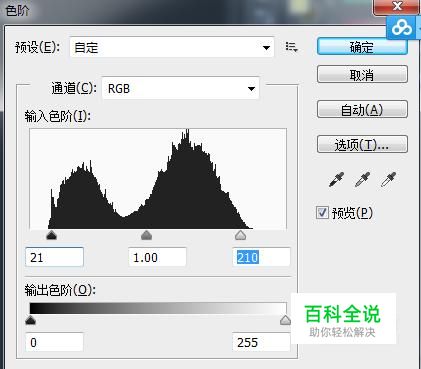
Task: Open the 通道 RGB channel dropdown
Action: (x=180, y=88)
